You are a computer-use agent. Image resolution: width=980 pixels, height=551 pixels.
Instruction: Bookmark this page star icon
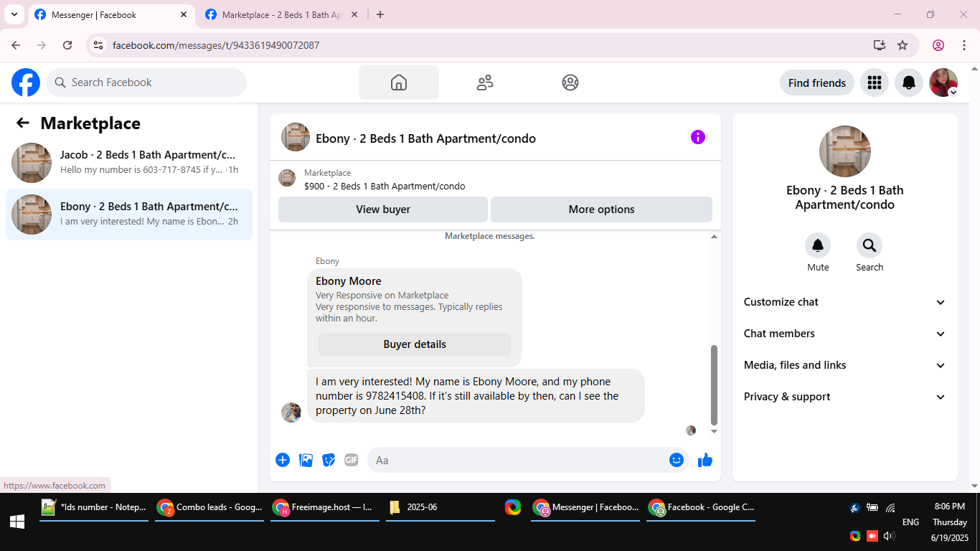tap(903, 45)
